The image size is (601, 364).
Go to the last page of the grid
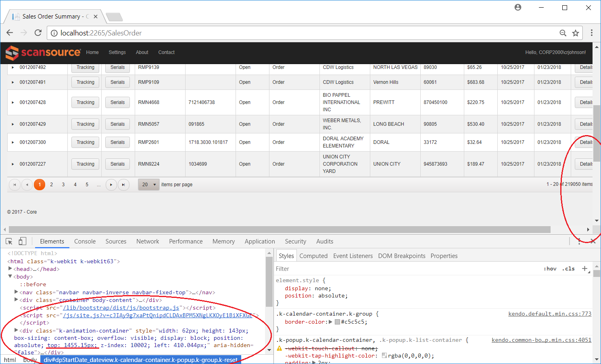[123, 185]
